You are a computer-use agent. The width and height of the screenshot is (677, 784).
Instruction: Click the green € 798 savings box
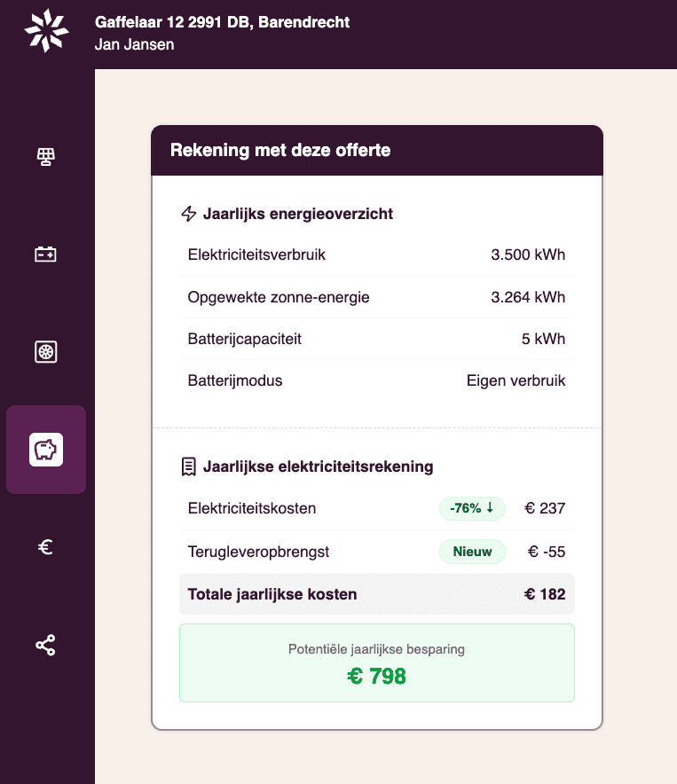376,662
